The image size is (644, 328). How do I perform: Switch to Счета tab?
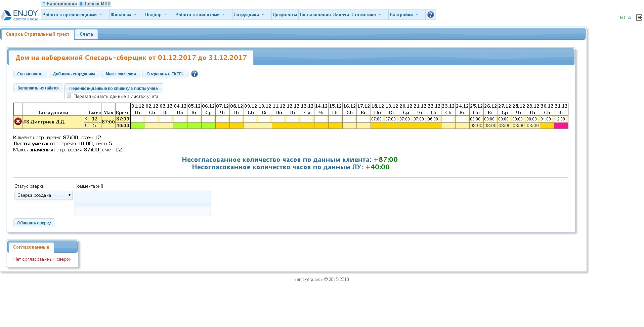(86, 34)
